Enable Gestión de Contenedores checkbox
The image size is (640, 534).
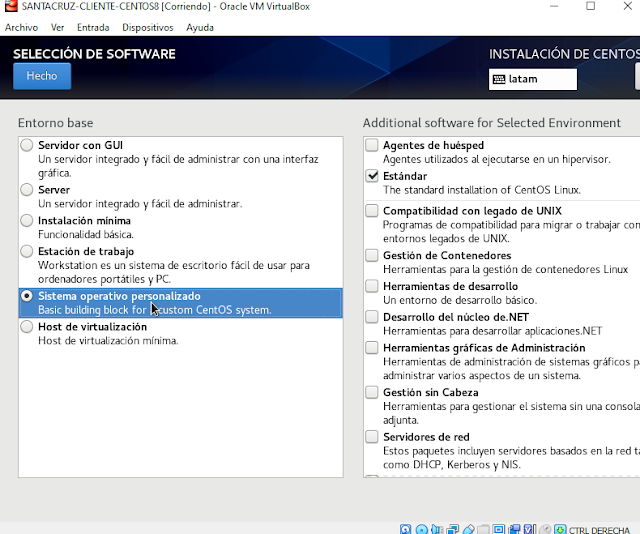(372, 255)
